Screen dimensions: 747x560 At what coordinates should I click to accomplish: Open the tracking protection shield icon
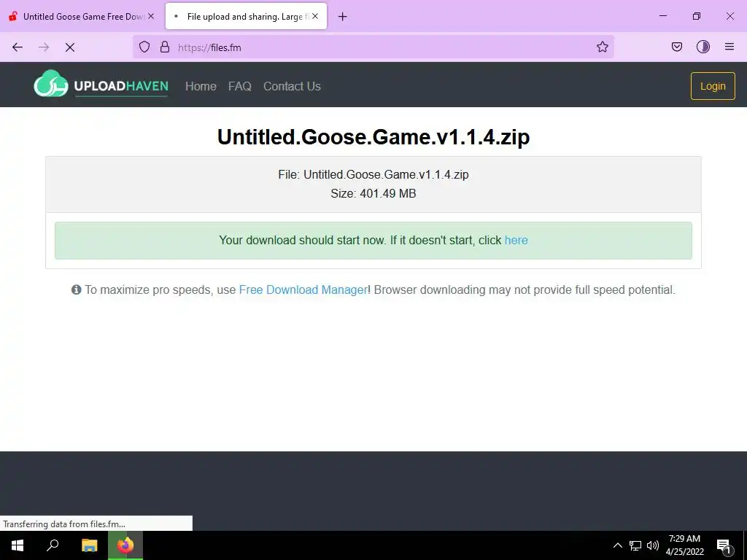(x=144, y=47)
